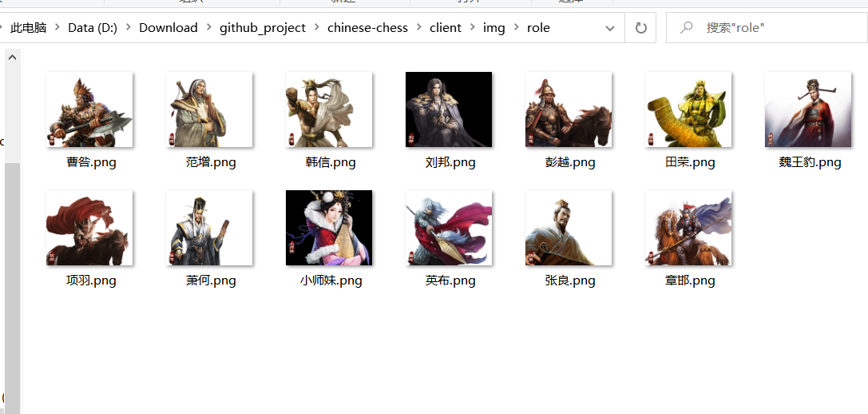Expand chevron after 此电脑 breadcrumb
The height and width of the screenshot is (414, 868).
pyautogui.click(x=57, y=28)
